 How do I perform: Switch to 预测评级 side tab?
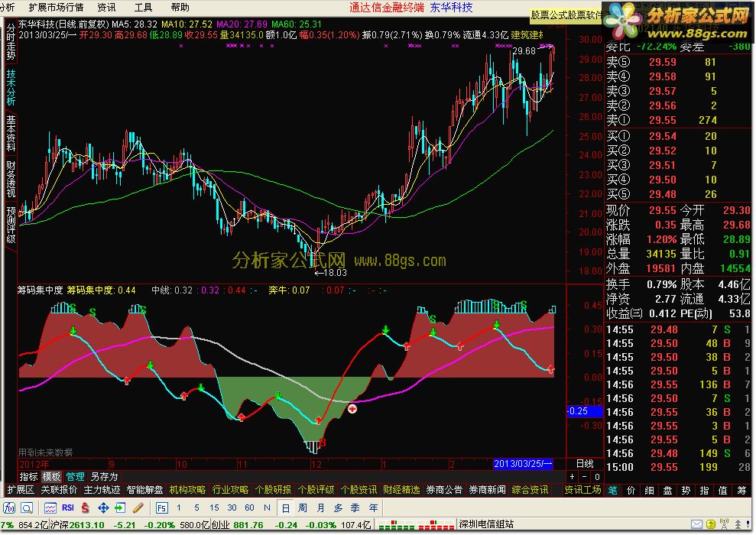pyautogui.click(x=11, y=225)
